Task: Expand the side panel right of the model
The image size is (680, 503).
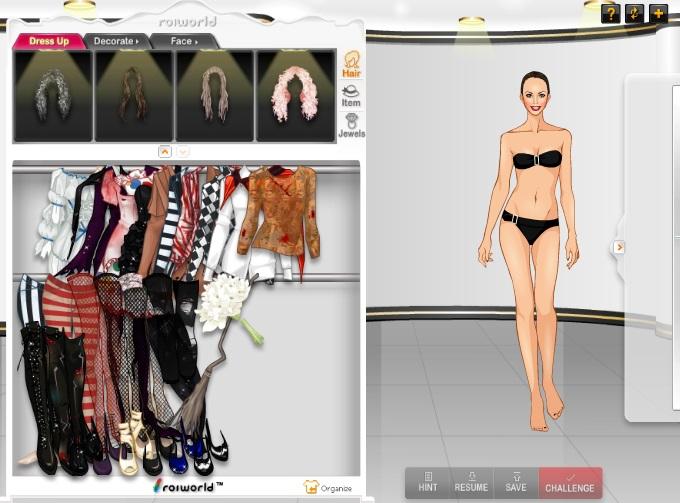Action: pyautogui.click(x=619, y=247)
